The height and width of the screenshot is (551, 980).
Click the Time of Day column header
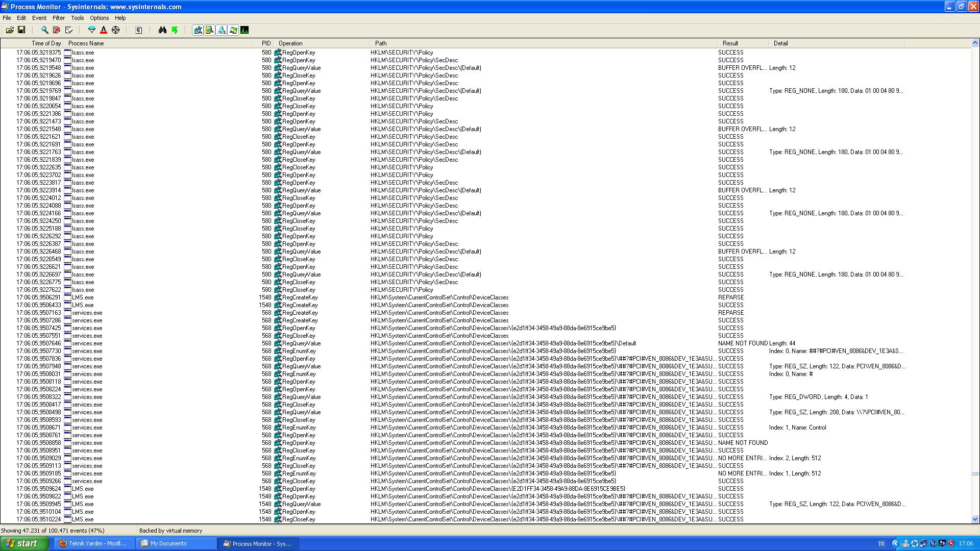[x=33, y=43]
